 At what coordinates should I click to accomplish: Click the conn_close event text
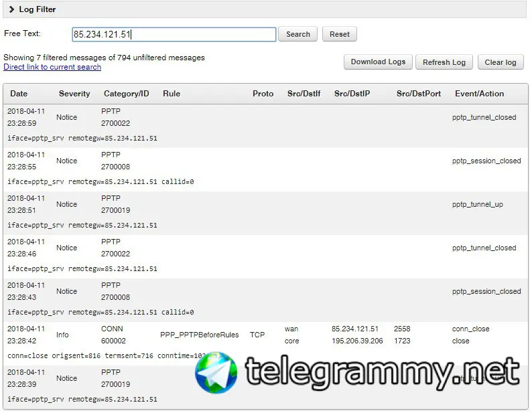470,329
